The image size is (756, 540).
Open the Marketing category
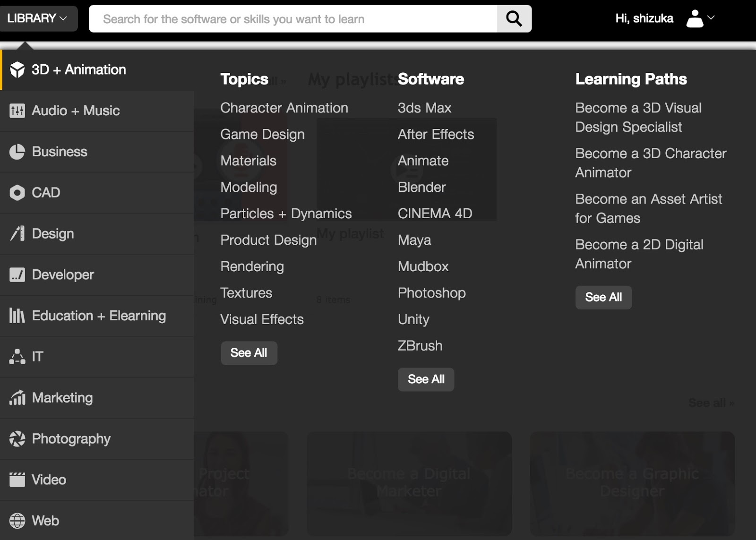(x=97, y=398)
